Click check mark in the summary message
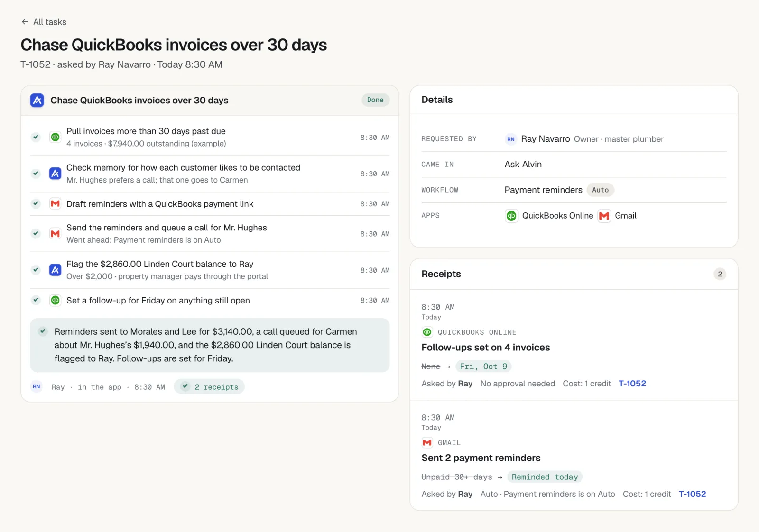 [43, 331]
